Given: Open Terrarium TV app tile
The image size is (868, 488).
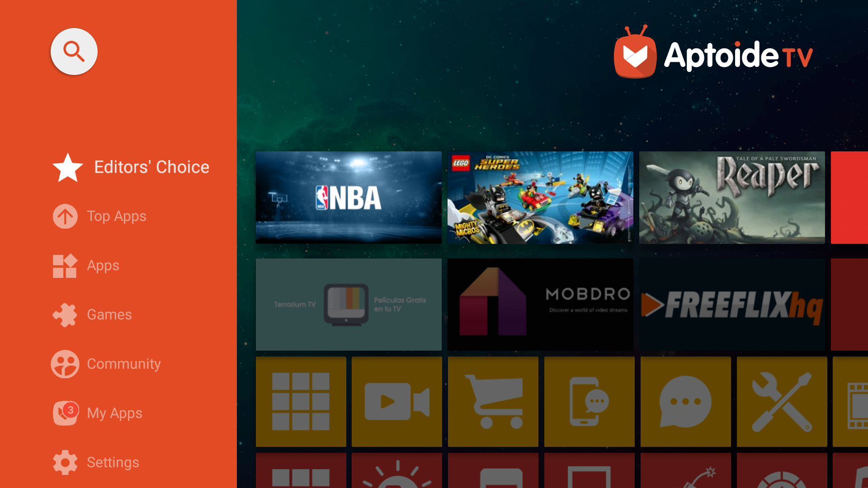Looking at the screenshot, I should coord(348,304).
